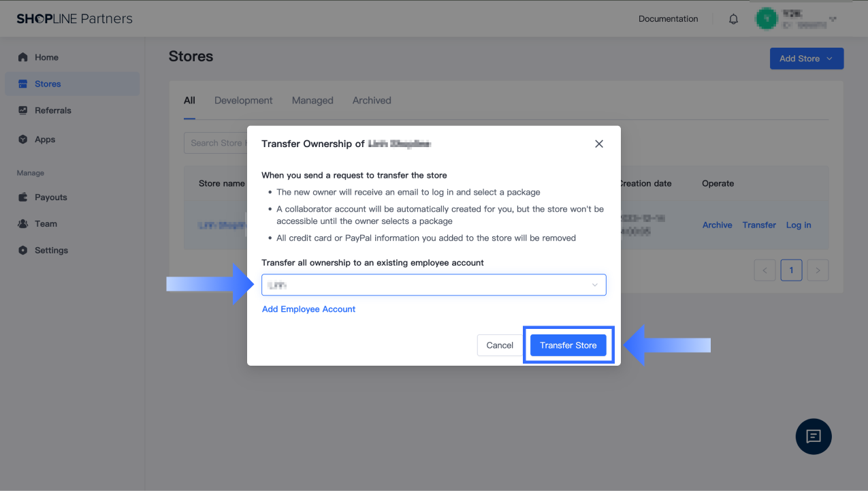868x491 pixels.
Task: Close the Transfer Ownership dialog
Action: 599,144
